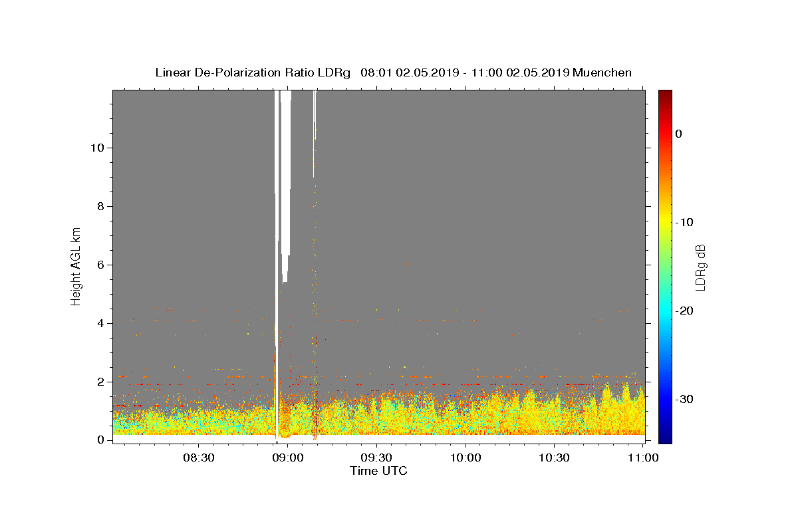
Task: Click the 10:30 time tick label
Action: (x=554, y=458)
